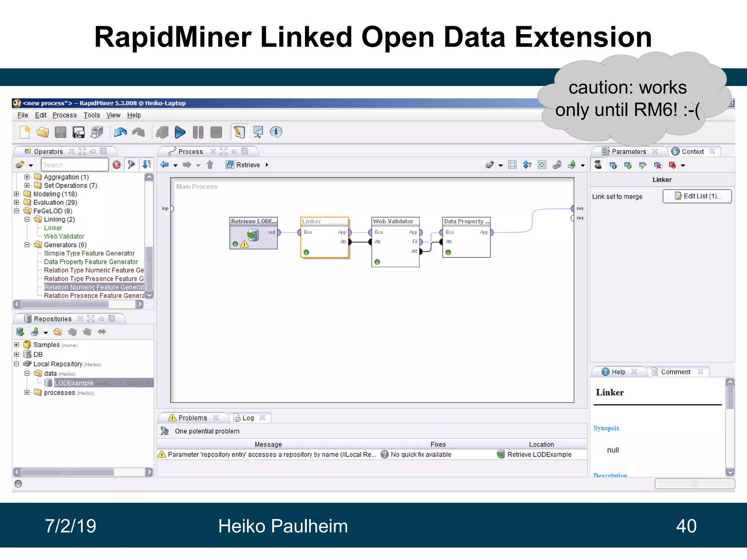Pause the process execution
The image size is (747, 560).
(x=198, y=132)
